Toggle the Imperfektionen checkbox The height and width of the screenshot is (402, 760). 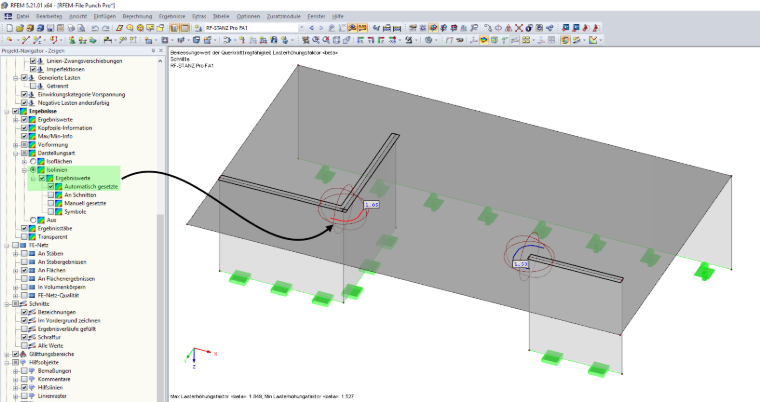point(33,69)
